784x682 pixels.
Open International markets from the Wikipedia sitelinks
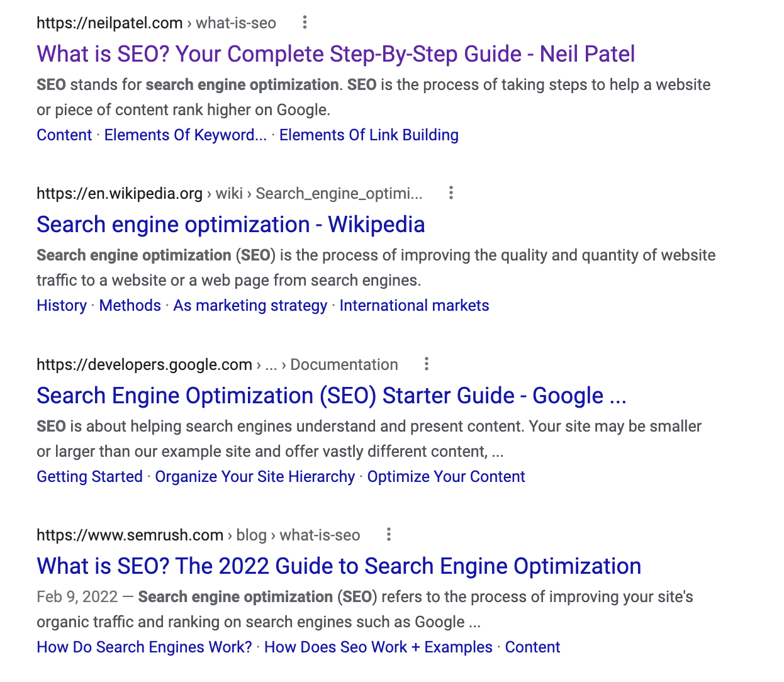click(414, 305)
